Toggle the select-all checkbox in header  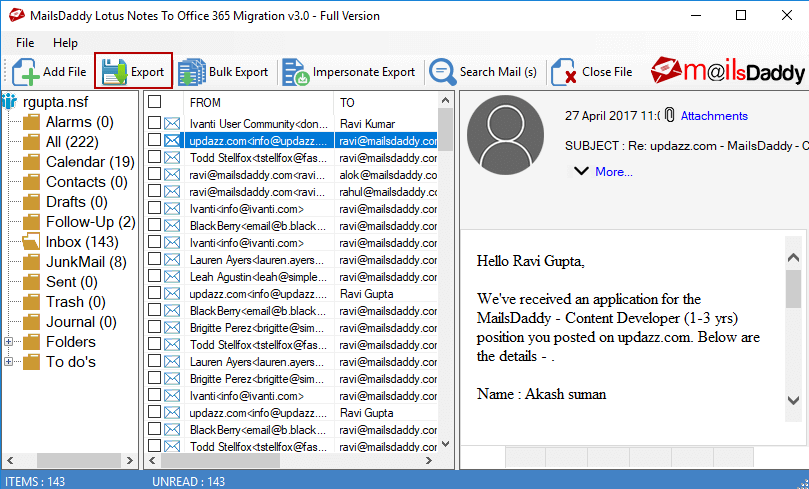154,102
